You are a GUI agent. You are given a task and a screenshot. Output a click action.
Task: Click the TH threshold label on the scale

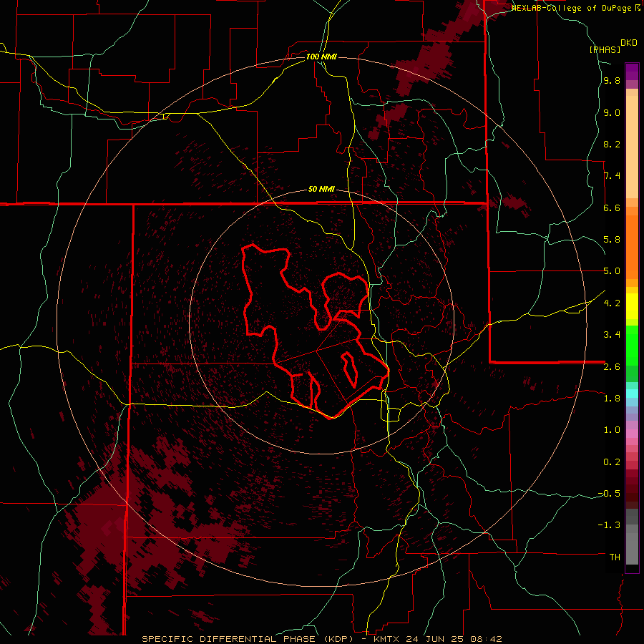615,557
